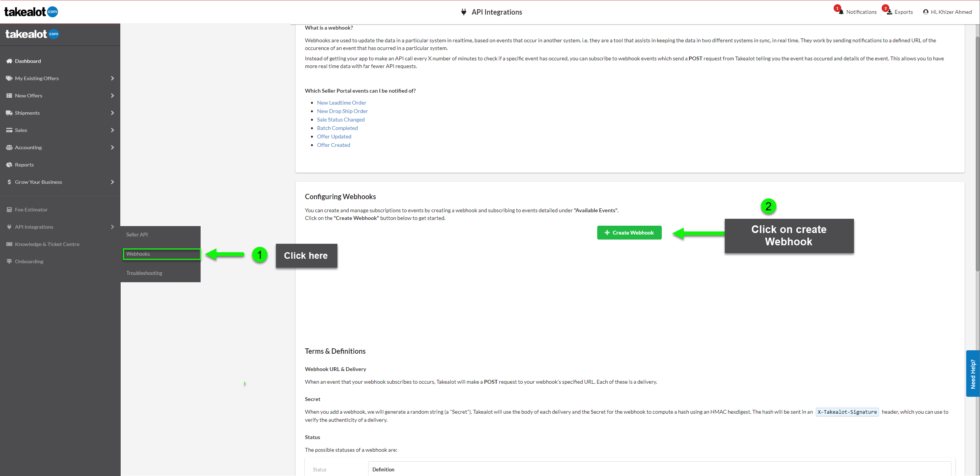The width and height of the screenshot is (980, 476).
Task: Open Reports from the sidebar
Action: pos(24,165)
